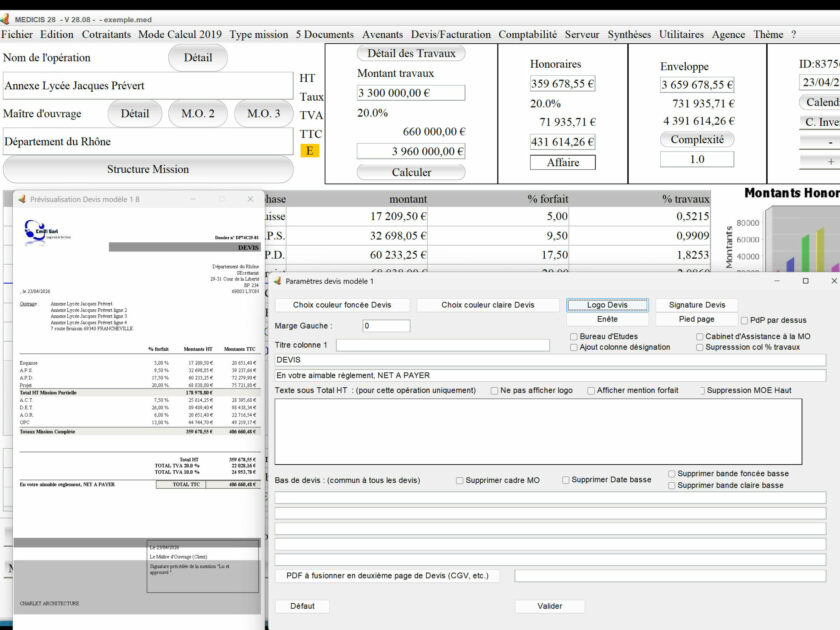Click the Titre colonne 1 field
Screen dimensions: 840x630
pyautogui.click(x=442, y=345)
